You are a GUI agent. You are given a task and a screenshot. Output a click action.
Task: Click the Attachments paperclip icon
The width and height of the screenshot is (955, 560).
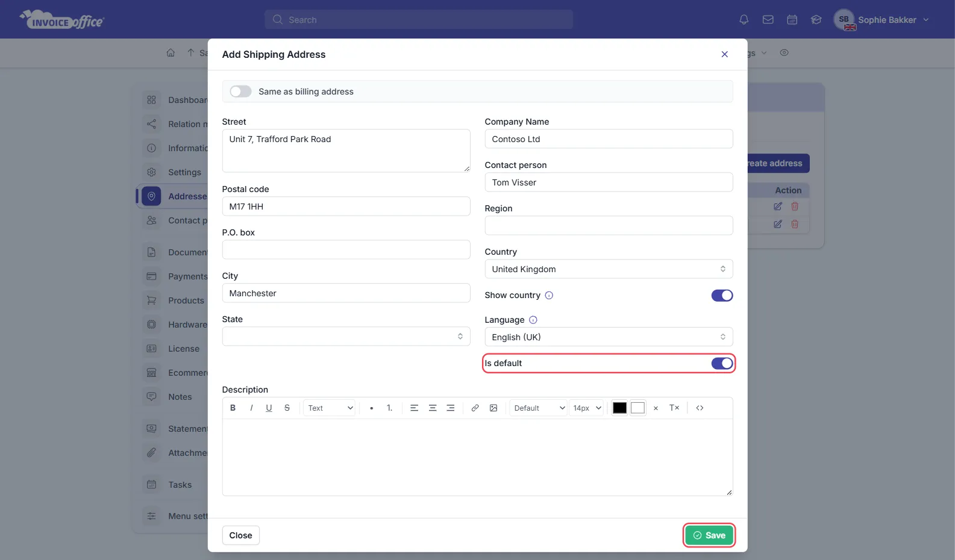coord(151,453)
